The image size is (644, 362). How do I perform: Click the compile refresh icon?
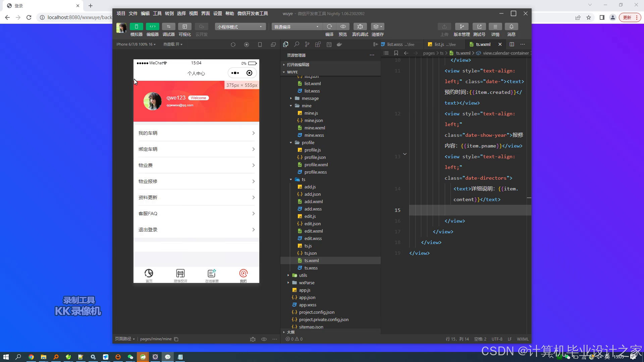[329, 27]
